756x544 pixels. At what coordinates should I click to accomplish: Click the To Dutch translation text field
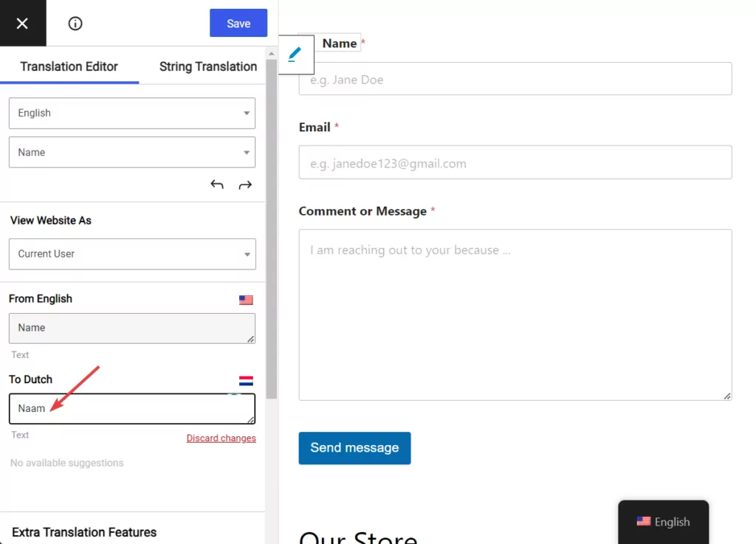(132, 409)
